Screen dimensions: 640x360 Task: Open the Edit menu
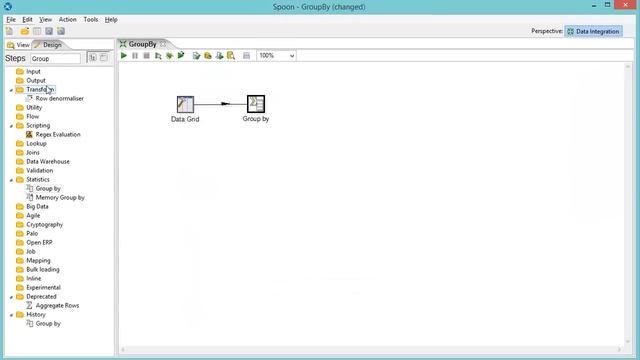tap(27, 20)
